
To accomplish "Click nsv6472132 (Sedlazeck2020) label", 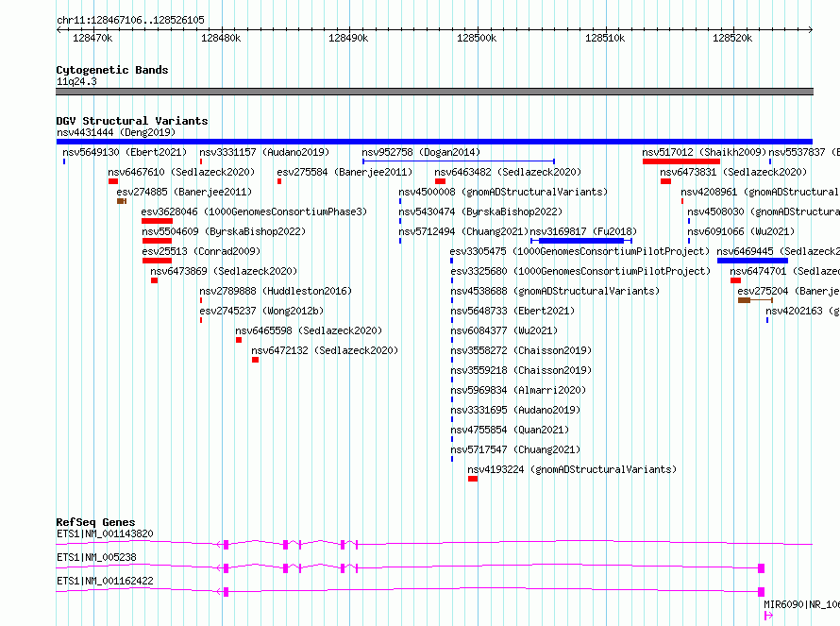I will pyautogui.click(x=325, y=350).
